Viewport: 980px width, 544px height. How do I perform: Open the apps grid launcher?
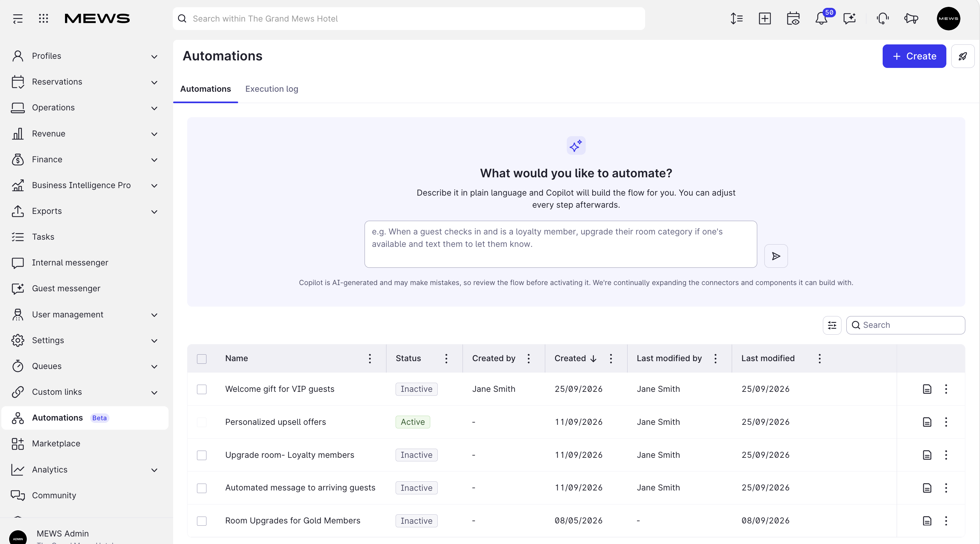click(43, 19)
